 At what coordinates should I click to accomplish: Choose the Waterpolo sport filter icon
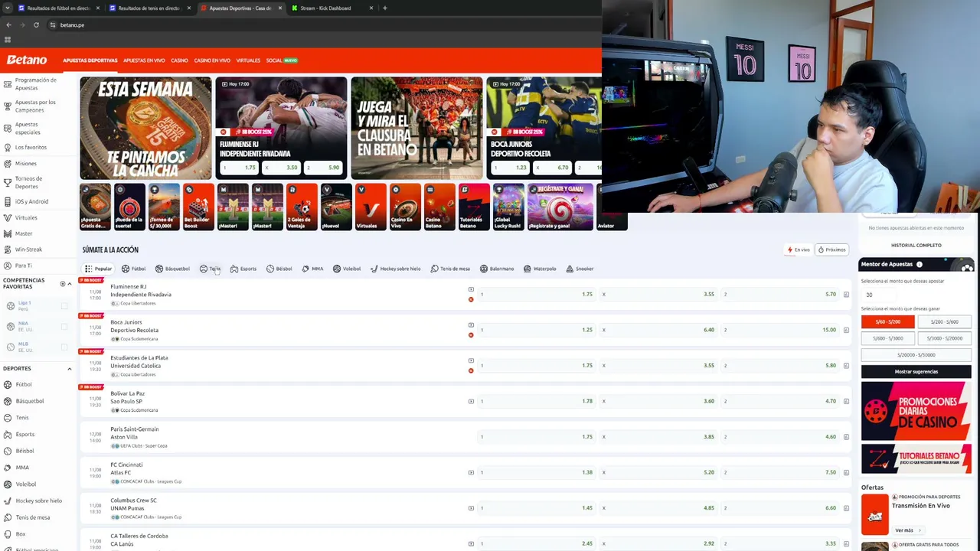click(x=528, y=269)
